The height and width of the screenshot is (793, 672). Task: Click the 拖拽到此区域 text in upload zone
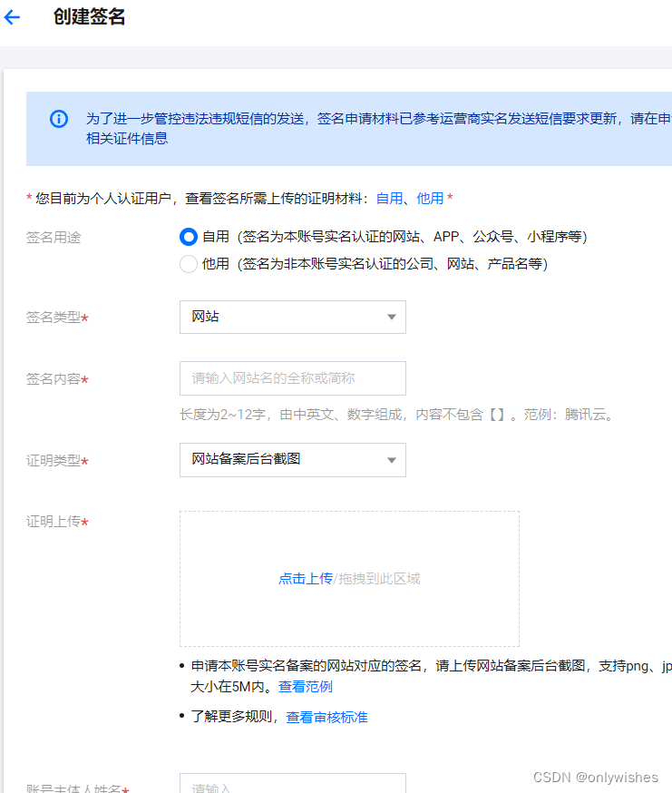click(378, 579)
